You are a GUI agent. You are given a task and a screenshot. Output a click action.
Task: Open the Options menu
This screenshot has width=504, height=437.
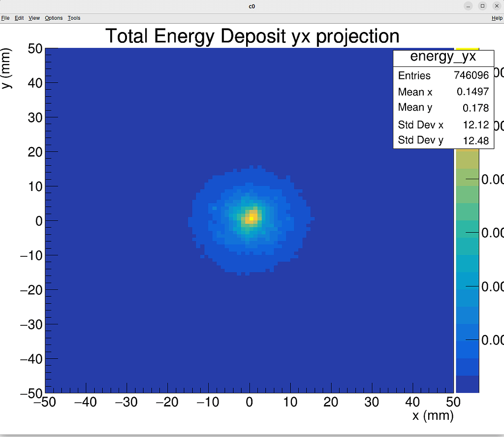coord(53,18)
